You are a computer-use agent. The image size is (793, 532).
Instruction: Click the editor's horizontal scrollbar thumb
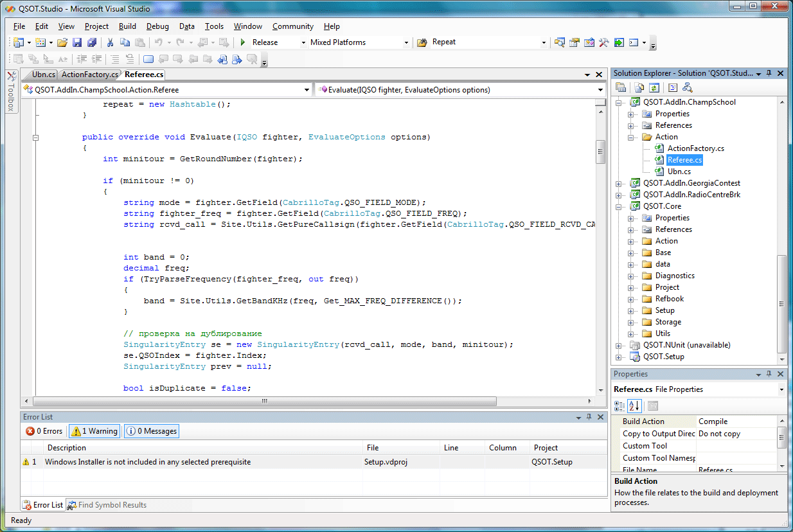pyautogui.click(x=263, y=401)
